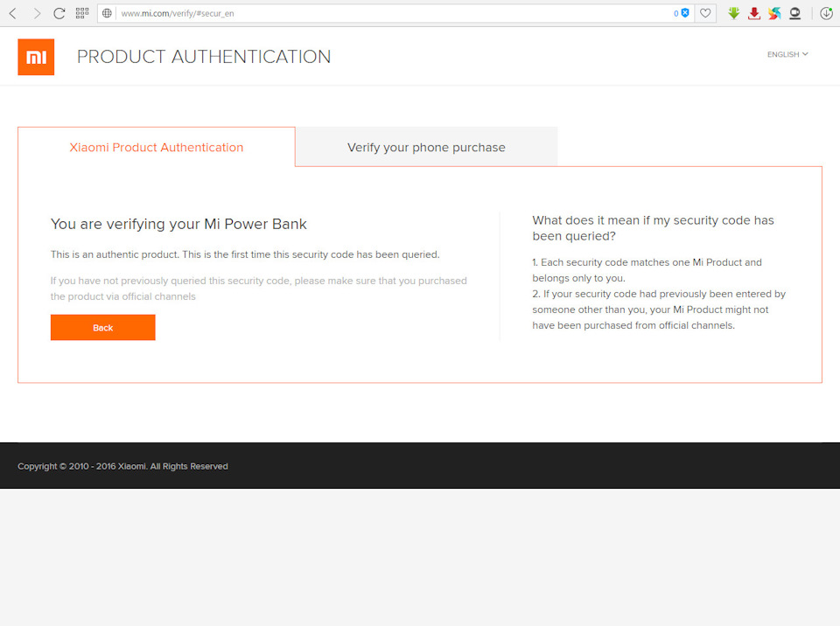
Task: Click the address bar URL field
Action: click(395, 13)
